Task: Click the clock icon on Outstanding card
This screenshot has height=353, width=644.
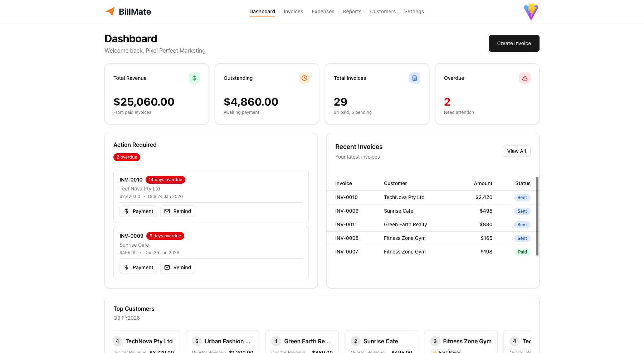Action: click(304, 78)
